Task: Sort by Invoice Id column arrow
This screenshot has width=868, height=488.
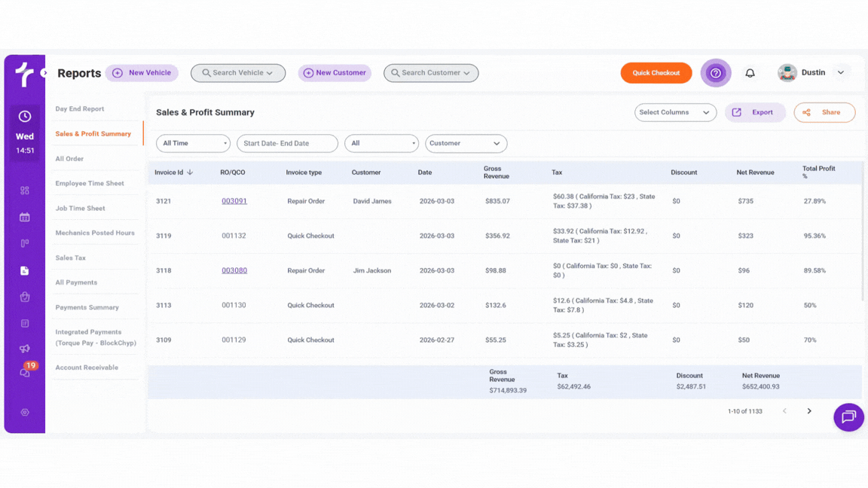Action: coord(190,172)
